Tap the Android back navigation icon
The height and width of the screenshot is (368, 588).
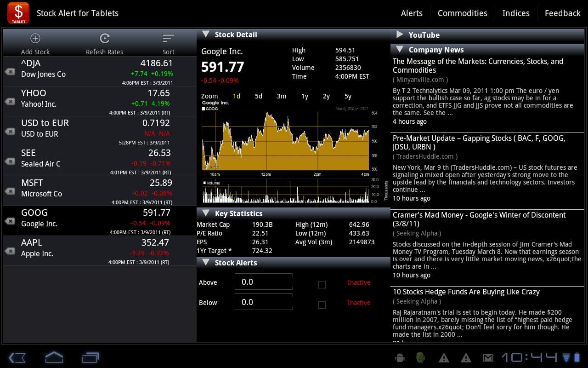pos(17,357)
